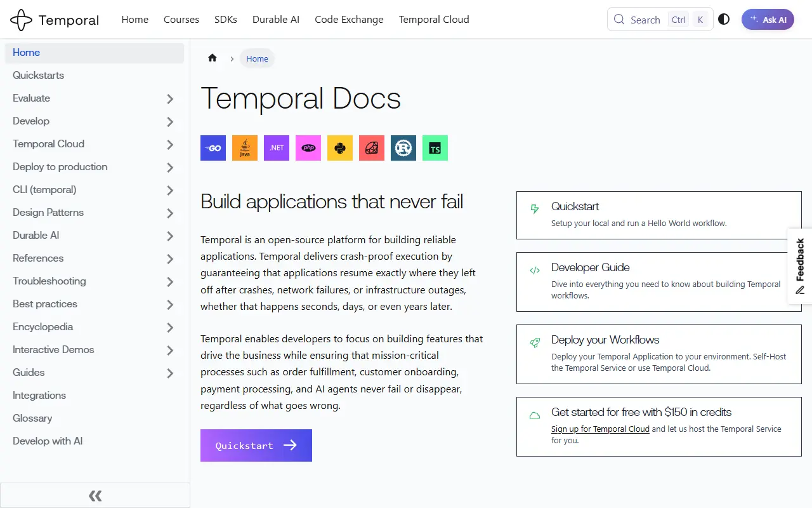Open the Python SDK icon
Viewport: 812px width, 508px height.
[x=340, y=148]
